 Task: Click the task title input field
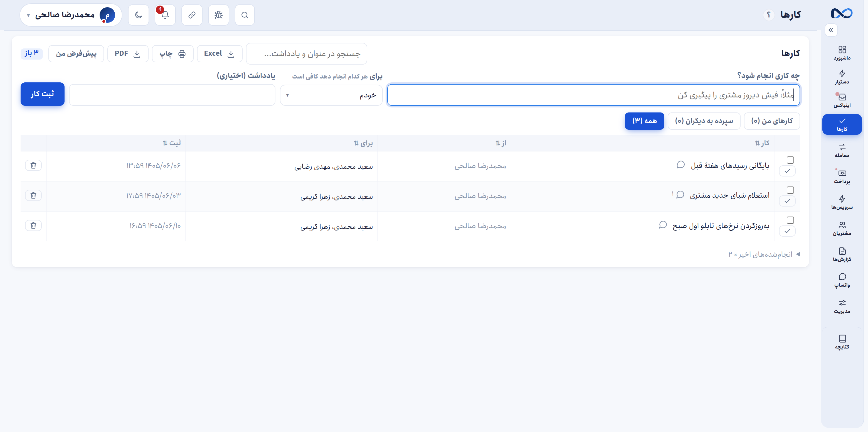(593, 95)
